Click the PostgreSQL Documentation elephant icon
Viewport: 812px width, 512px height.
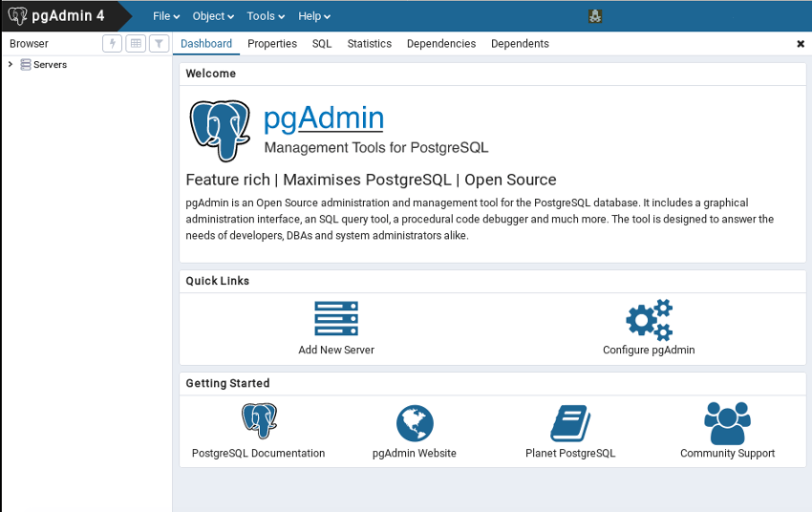[x=260, y=421]
